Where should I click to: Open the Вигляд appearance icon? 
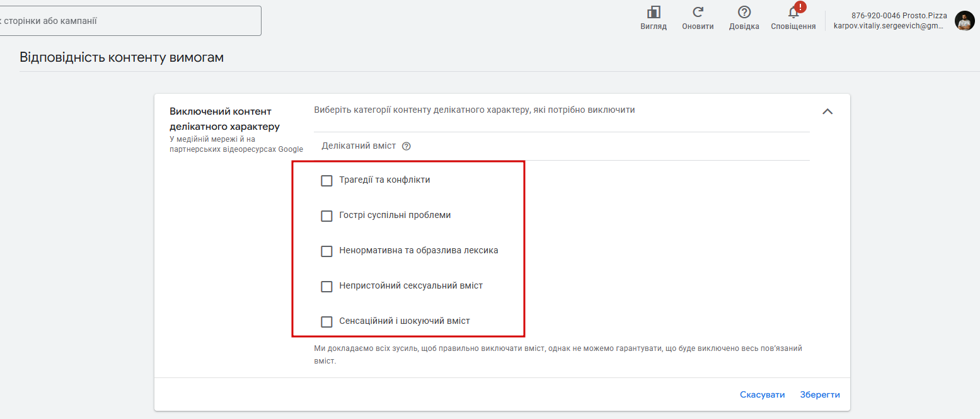tap(654, 13)
